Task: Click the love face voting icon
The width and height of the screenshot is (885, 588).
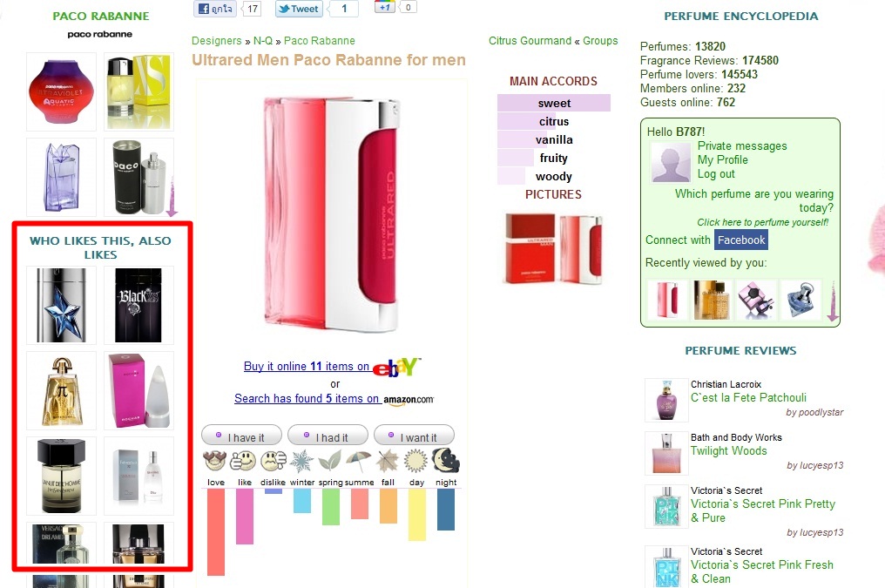Action: (214, 461)
